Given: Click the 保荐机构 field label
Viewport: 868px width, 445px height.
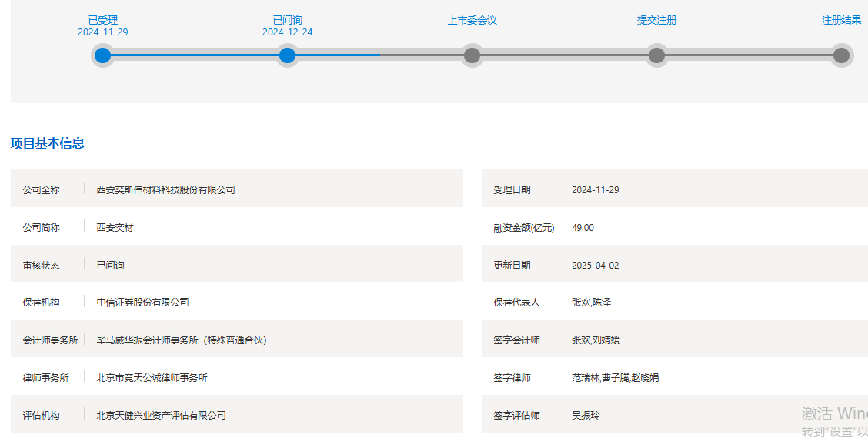Looking at the screenshot, I should [x=41, y=302].
